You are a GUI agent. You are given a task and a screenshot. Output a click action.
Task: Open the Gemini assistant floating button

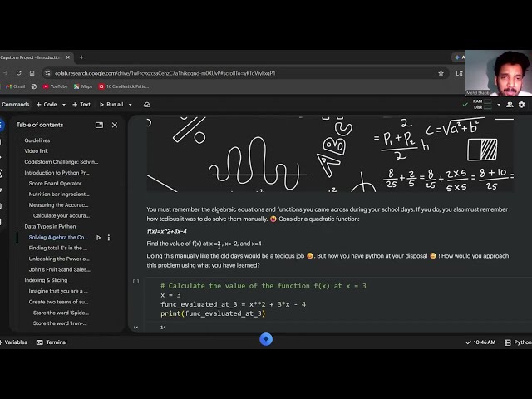266,339
